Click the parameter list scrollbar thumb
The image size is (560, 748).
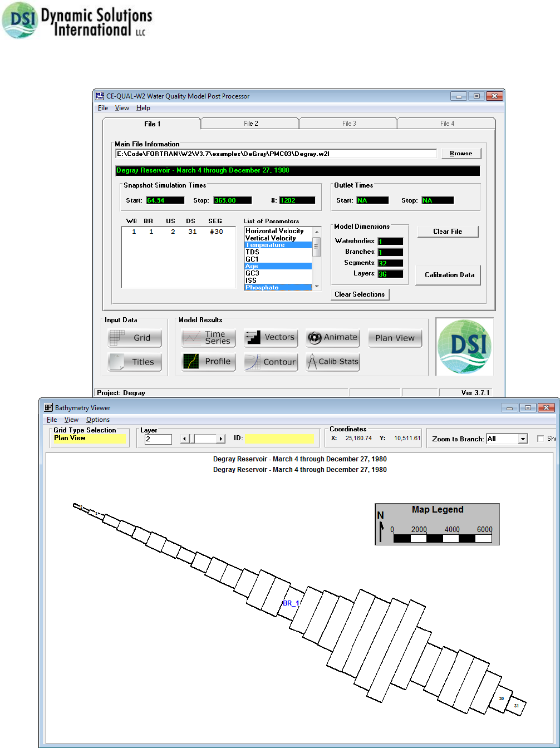pyautogui.click(x=317, y=247)
